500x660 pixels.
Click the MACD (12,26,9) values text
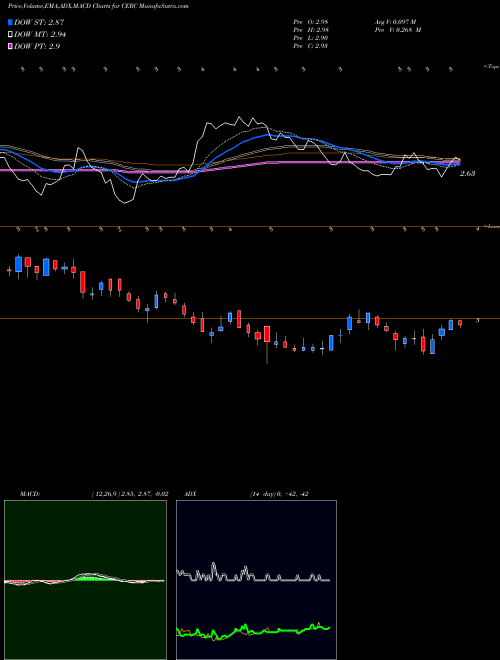click(130, 494)
